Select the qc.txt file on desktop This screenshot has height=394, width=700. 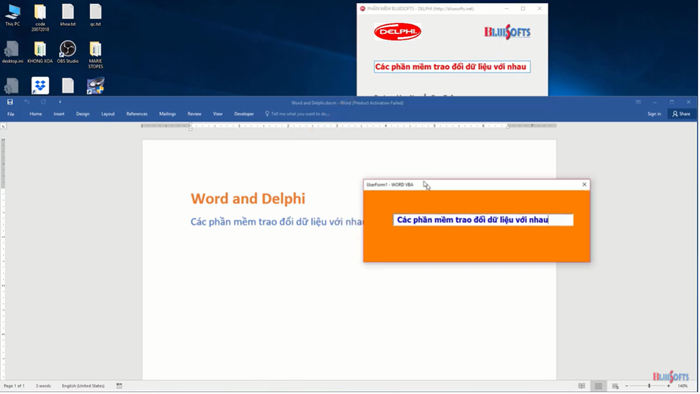pos(96,15)
